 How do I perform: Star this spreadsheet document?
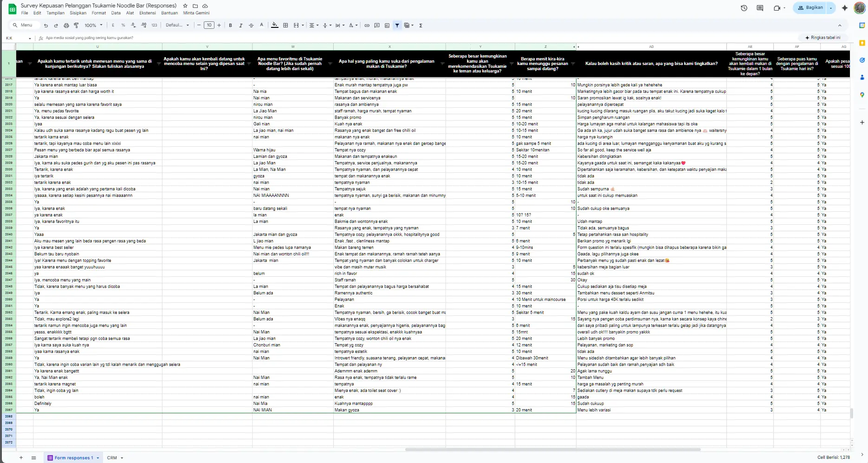pos(185,6)
